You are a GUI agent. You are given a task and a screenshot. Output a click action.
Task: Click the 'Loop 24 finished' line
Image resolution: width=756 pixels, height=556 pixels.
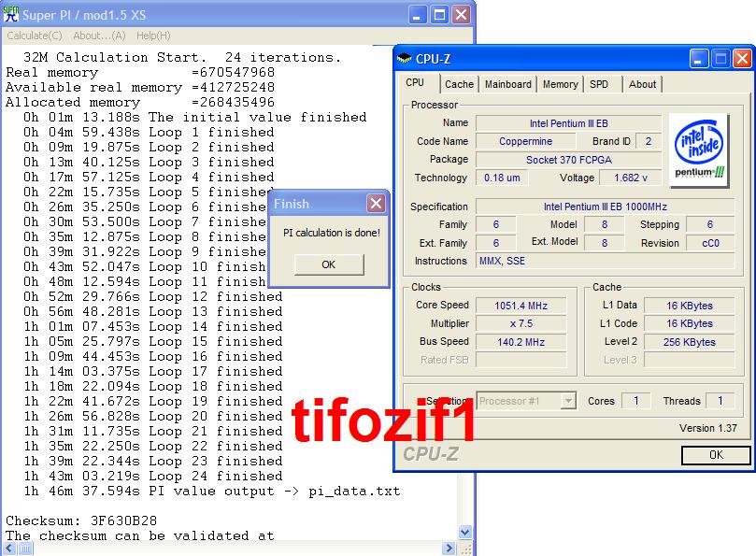(x=153, y=476)
